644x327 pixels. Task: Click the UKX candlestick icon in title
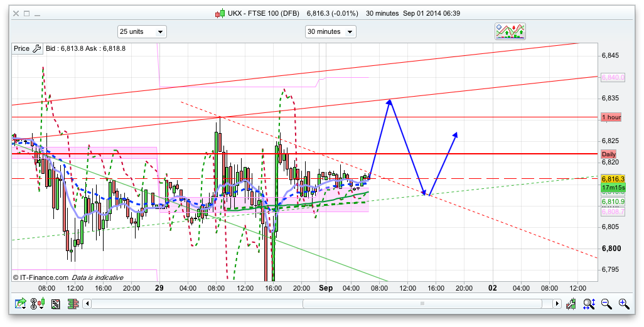coord(220,14)
